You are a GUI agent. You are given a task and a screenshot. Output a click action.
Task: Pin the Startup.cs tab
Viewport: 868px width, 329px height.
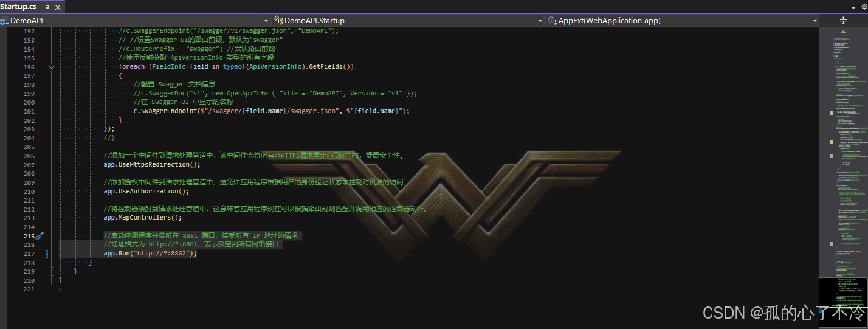pyautogui.click(x=46, y=7)
